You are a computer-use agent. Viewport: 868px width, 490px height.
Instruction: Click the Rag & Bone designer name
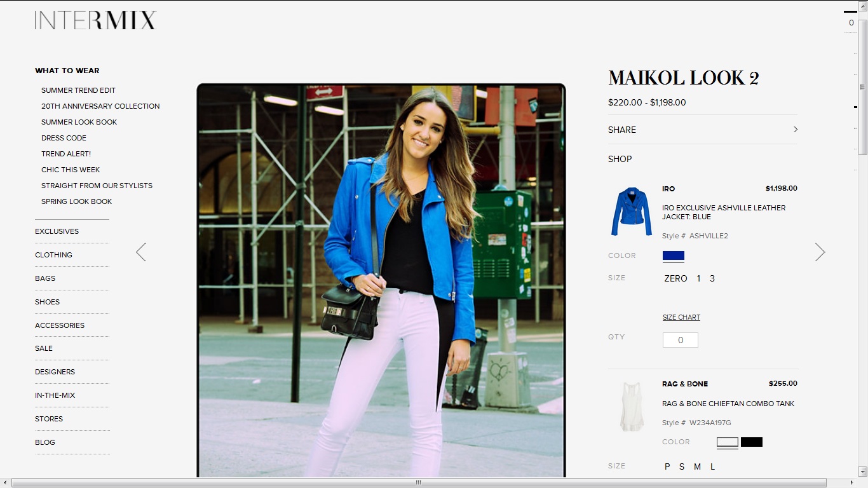coord(685,384)
